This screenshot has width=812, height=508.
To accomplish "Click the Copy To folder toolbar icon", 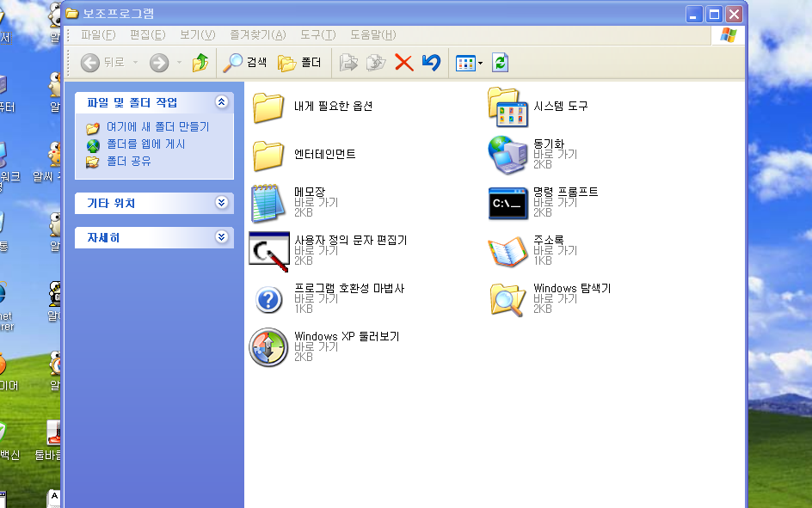I will point(376,63).
